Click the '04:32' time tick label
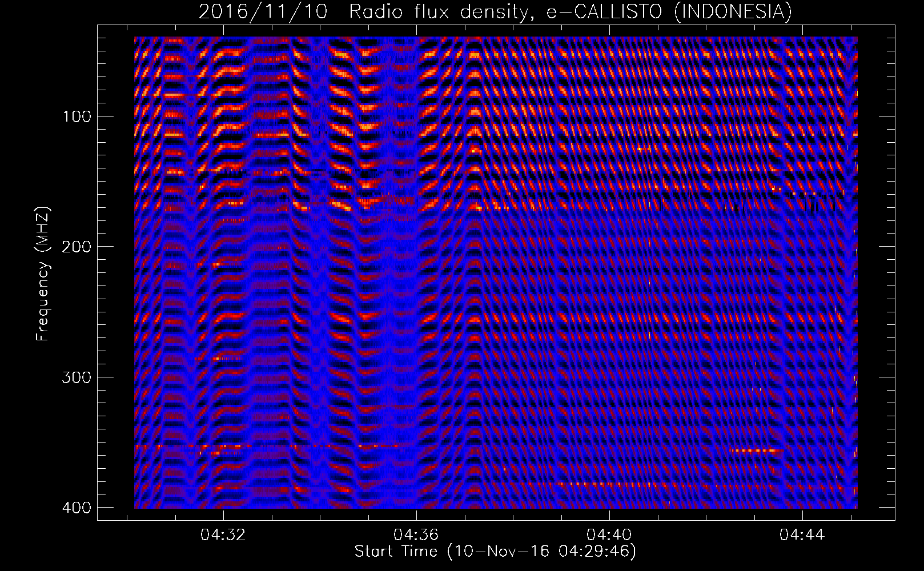The image size is (924, 571). (223, 535)
